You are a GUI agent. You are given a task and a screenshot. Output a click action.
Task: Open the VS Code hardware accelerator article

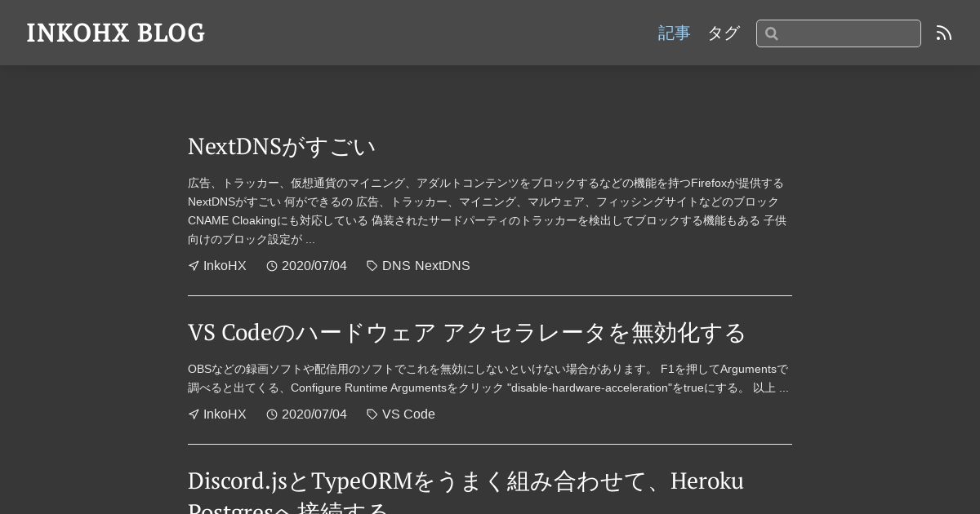(467, 332)
